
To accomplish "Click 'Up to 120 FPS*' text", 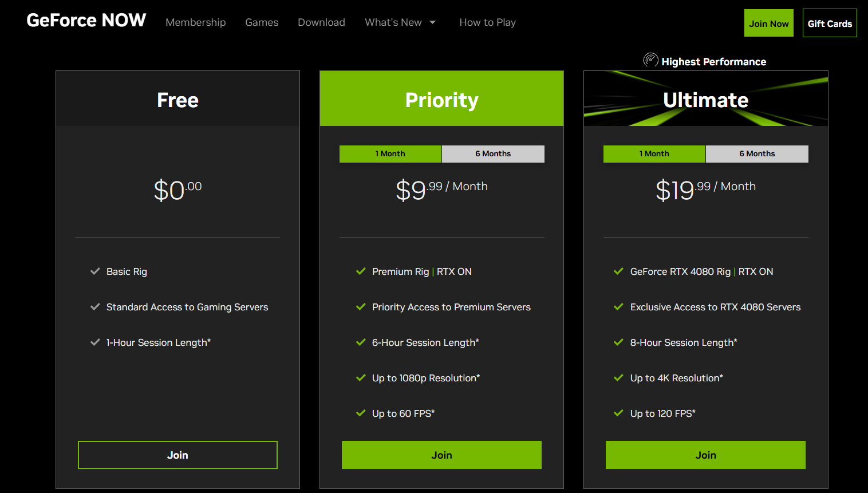I will pos(663,413).
